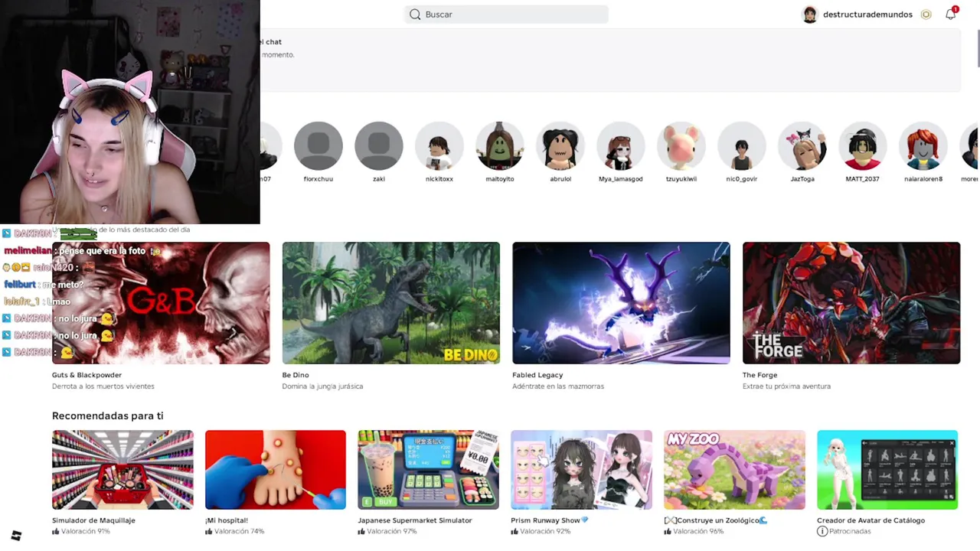Click The Forge title text
This screenshot has width=980, height=551.
pyautogui.click(x=759, y=375)
